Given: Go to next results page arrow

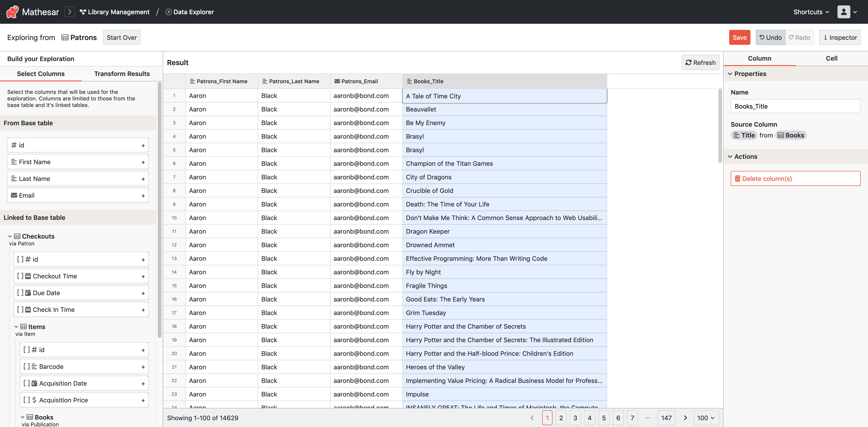Looking at the screenshot, I should [x=685, y=418].
